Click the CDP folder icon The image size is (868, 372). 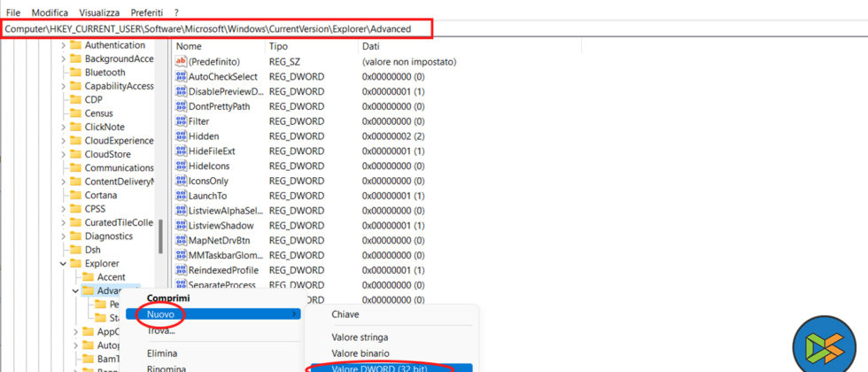pos(75,99)
